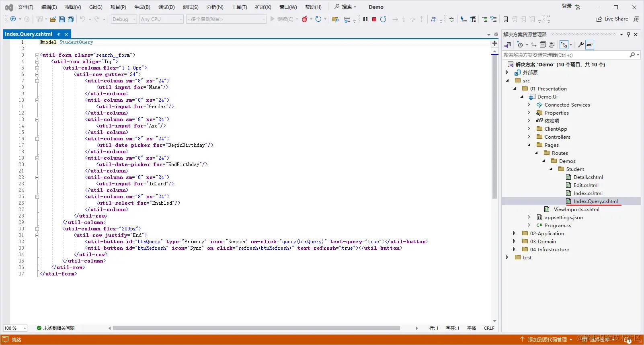
Task: Collapse the util-column block at line 30
Action: [37, 229]
